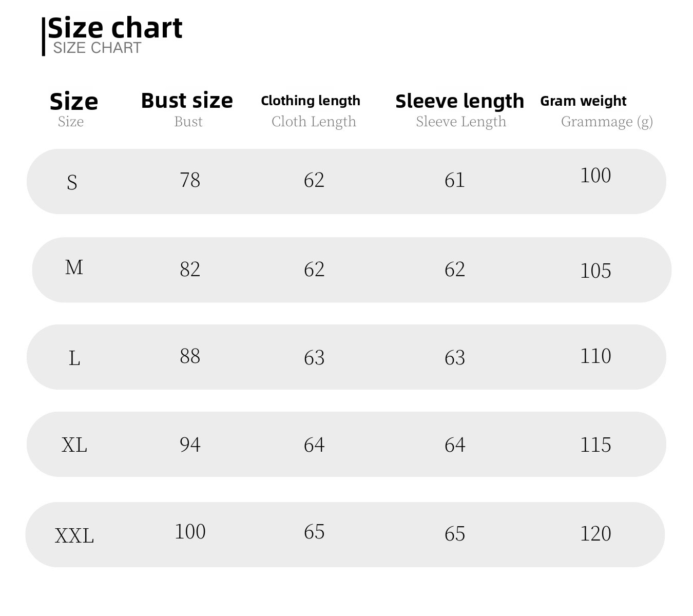Select gram weight 110 in L row
Screen dimensions: 693x616
pos(595,356)
